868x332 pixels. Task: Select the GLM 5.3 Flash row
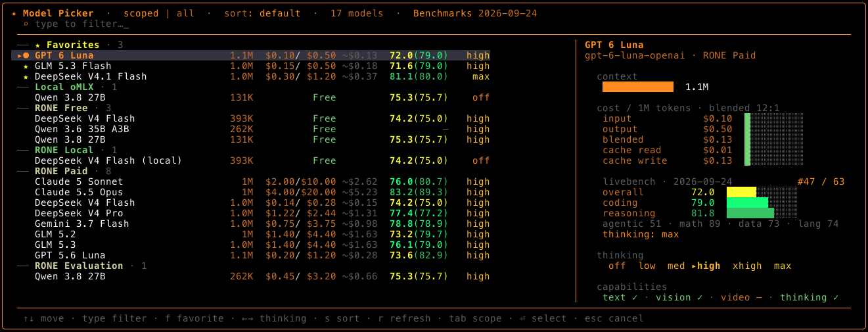coord(251,66)
